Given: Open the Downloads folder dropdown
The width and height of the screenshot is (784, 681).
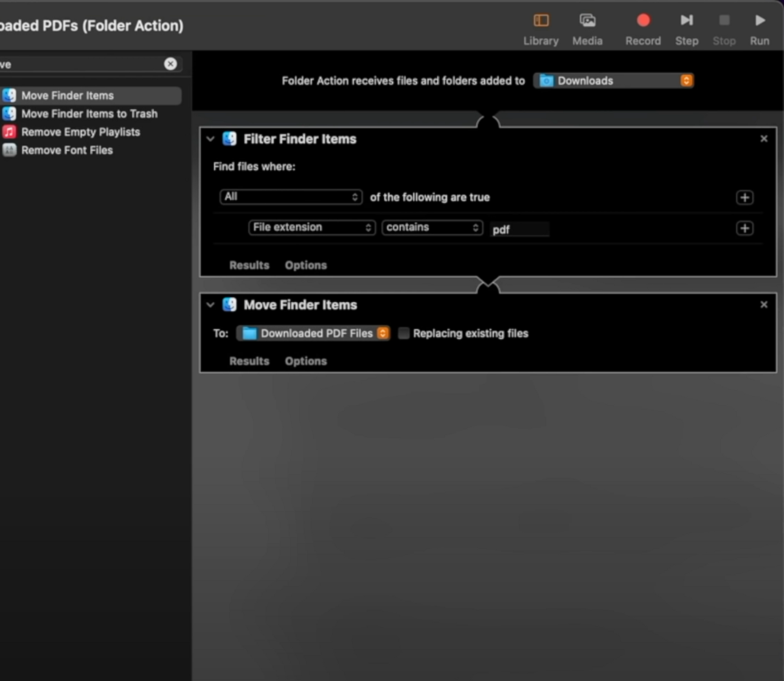Looking at the screenshot, I should pos(613,81).
